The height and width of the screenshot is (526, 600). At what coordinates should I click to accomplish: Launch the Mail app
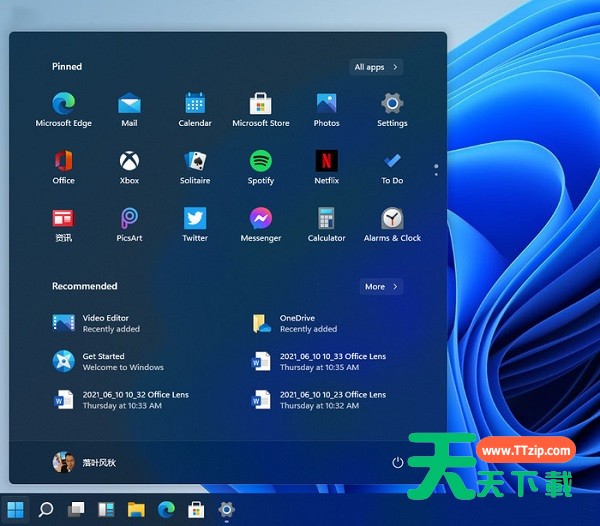129,104
